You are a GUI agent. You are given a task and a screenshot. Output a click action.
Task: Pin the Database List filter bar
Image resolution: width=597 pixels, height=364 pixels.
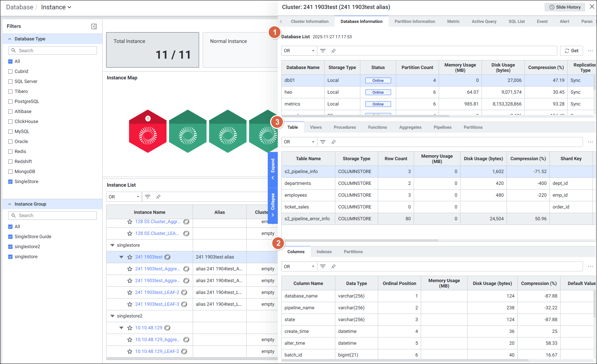(334, 51)
